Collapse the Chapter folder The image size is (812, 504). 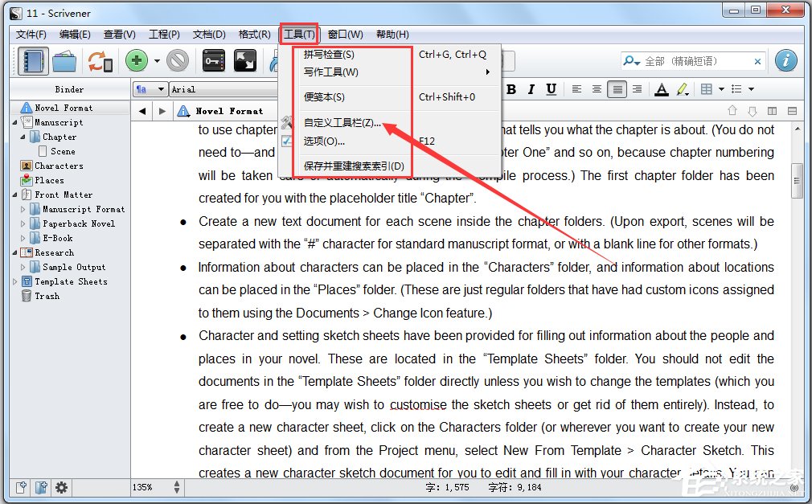(x=23, y=137)
